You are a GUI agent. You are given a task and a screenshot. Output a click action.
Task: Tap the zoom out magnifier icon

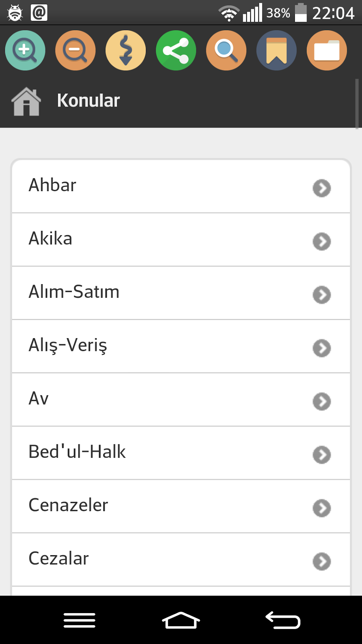pyautogui.click(x=75, y=50)
